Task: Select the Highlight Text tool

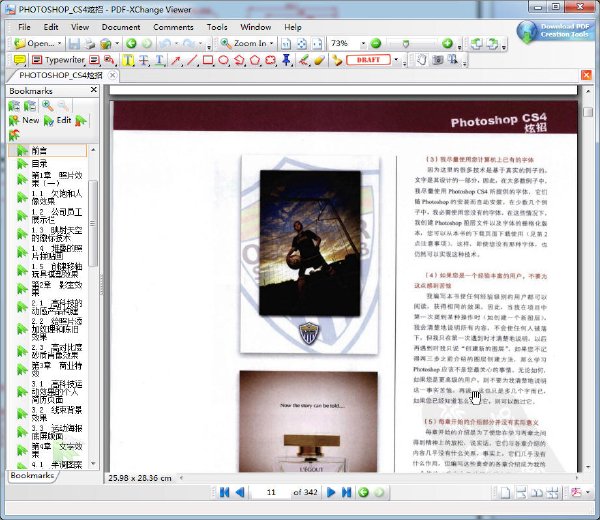Action: [128, 60]
